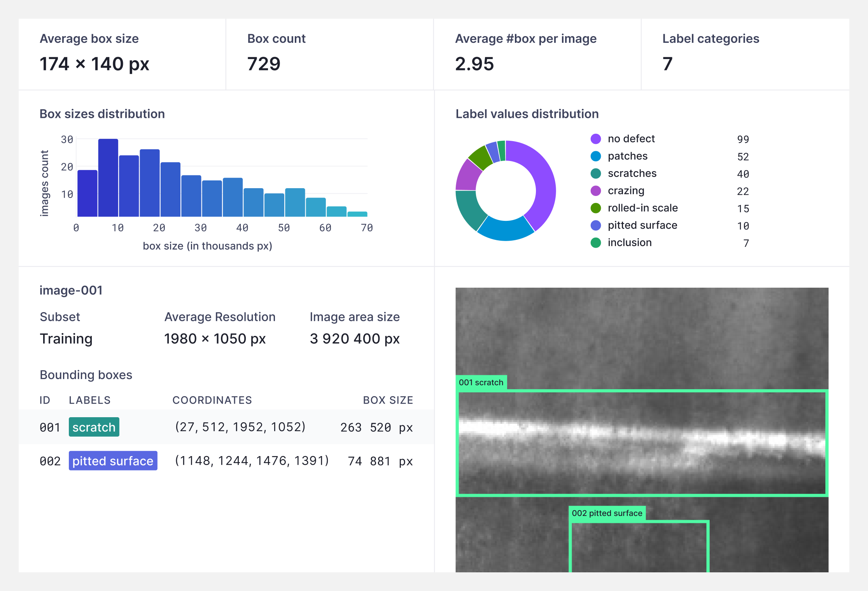Select the blue 'patches' legend marker
The width and height of the screenshot is (868, 591).
tap(596, 156)
